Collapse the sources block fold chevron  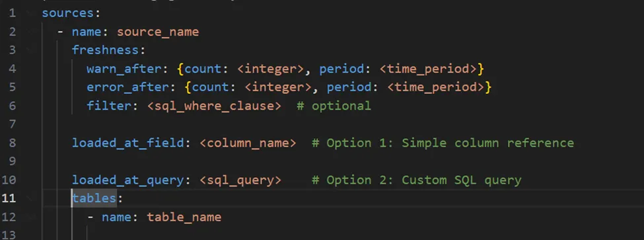click(x=29, y=13)
